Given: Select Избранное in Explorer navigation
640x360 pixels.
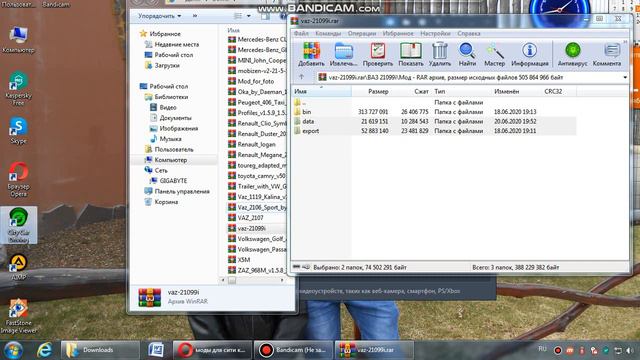Looking at the screenshot, I should coord(164,34).
